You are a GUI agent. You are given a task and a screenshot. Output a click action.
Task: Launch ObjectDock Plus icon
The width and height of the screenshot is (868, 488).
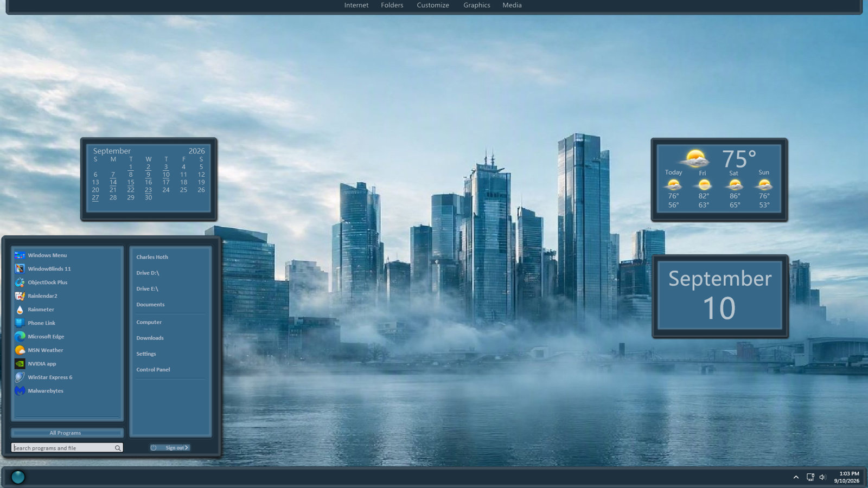[x=20, y=282]
